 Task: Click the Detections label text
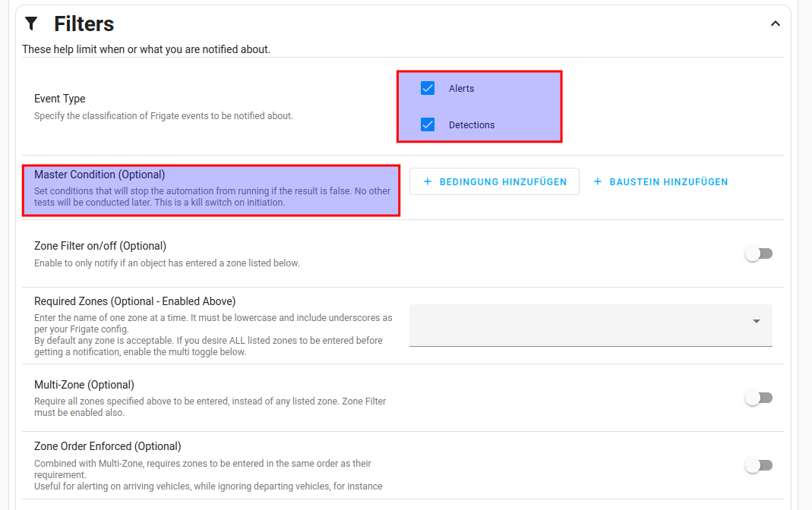[471, 124]
